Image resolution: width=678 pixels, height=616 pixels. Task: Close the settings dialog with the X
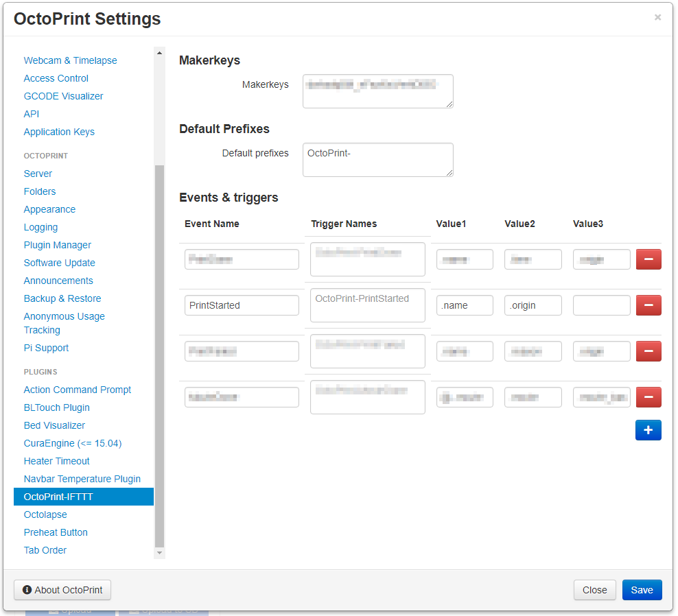tap(657, 17)
